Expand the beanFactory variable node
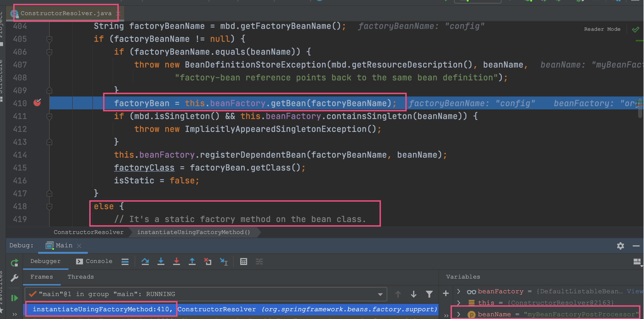Viewport: 644px width, 319px height. point(458,291)
